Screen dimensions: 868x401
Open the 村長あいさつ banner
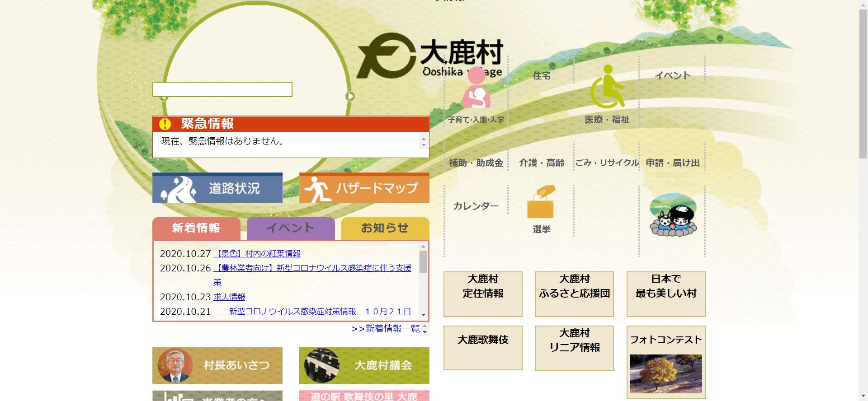[217, 365]
